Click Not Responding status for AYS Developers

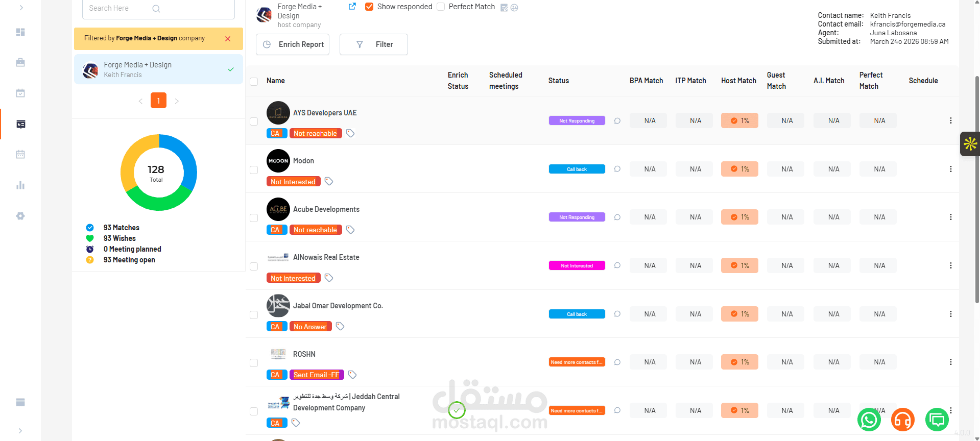(577, 120)
